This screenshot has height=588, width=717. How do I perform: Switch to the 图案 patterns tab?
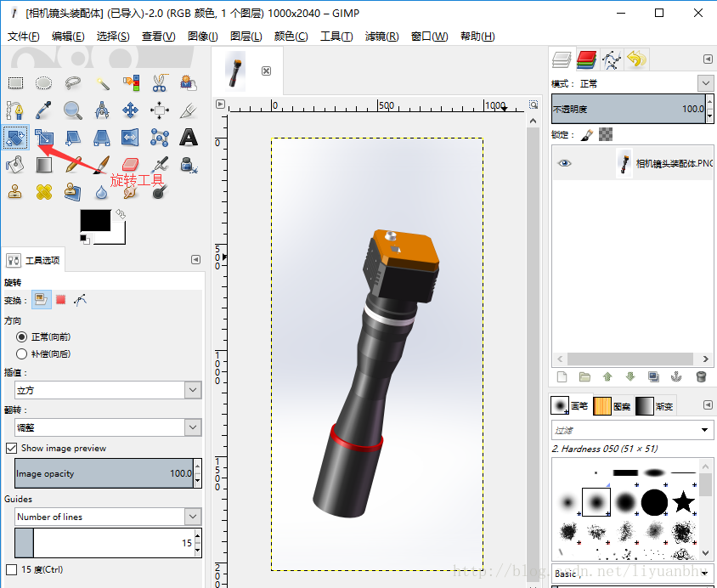613,405
